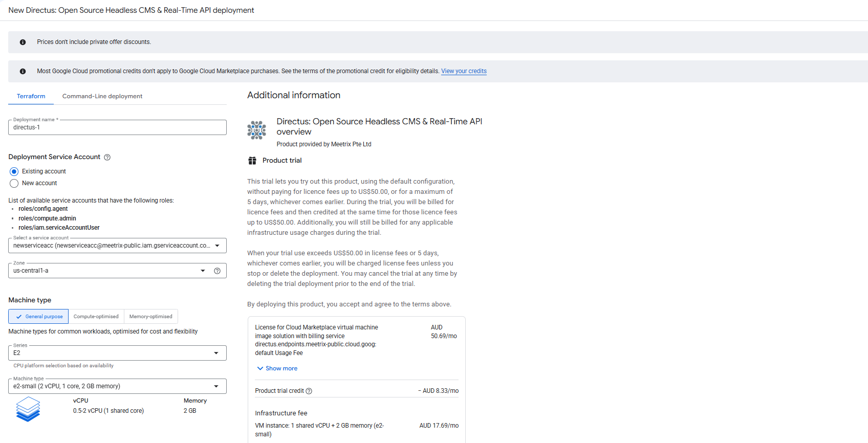
Task: Choose the General purpose machine family
Action: [38, 317]
